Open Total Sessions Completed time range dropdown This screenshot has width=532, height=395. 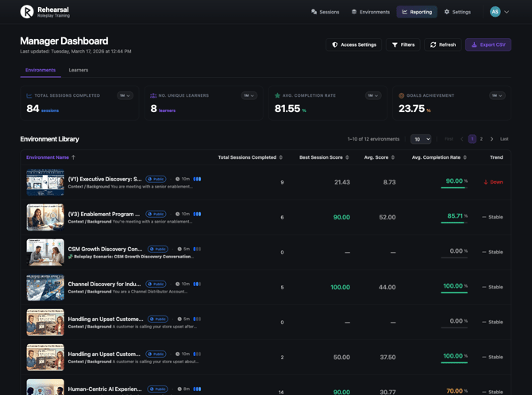point(125,95)
